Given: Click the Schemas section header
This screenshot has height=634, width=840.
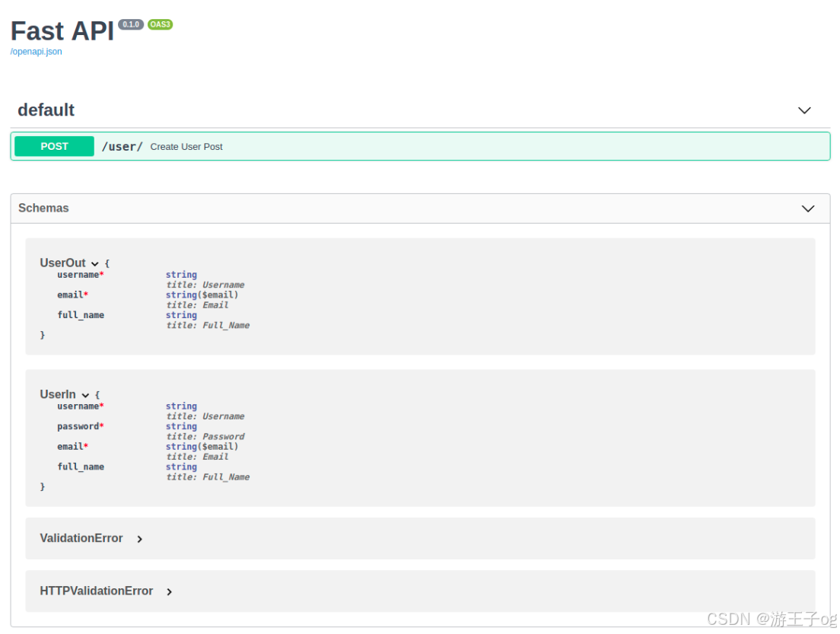Looking at the screenshot, I should [x=43, y=208].
